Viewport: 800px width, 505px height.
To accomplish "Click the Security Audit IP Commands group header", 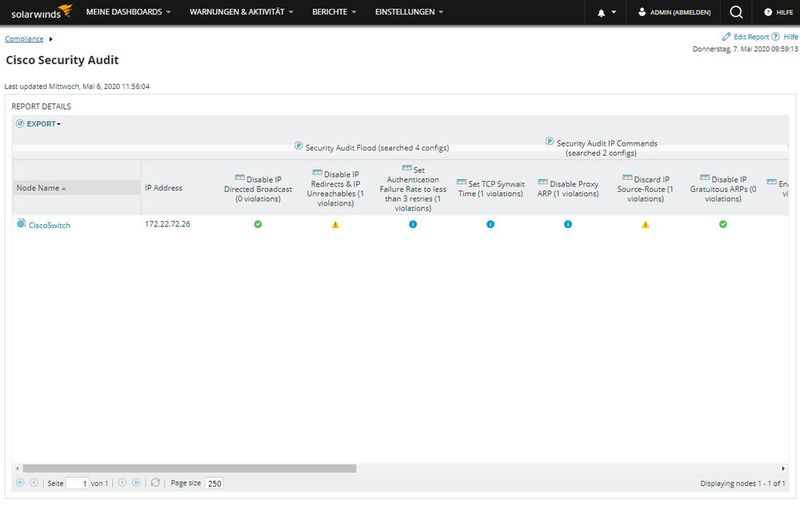I will click(x=607, y=148).
